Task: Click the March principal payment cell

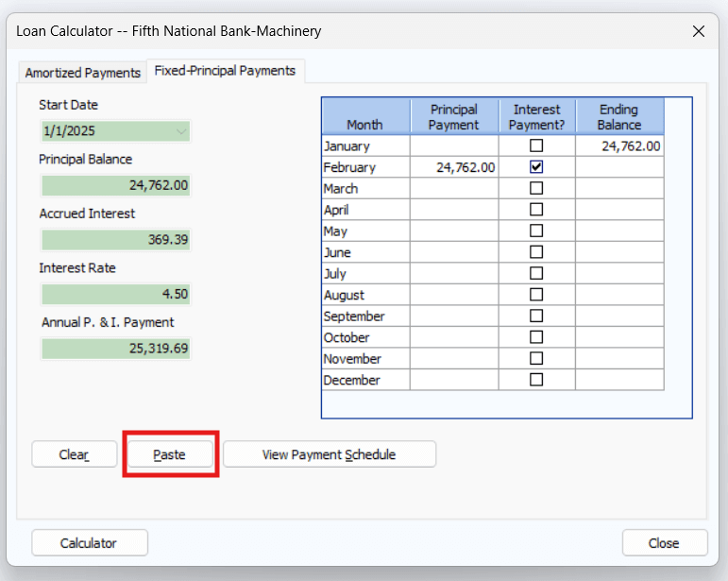Action: 454,189
